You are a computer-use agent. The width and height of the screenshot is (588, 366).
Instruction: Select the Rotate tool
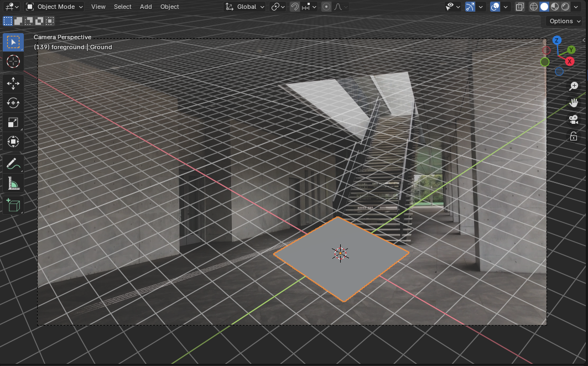click(13, 103)
